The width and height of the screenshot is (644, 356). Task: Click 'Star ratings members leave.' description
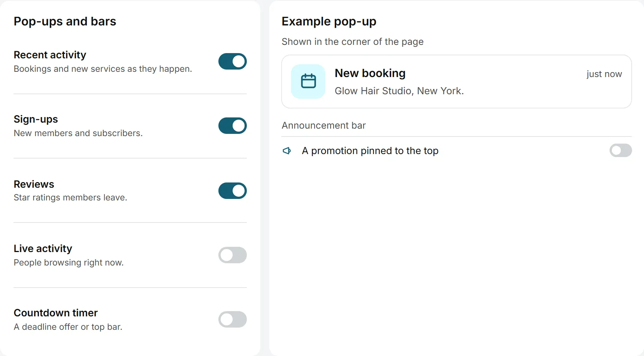71,197
